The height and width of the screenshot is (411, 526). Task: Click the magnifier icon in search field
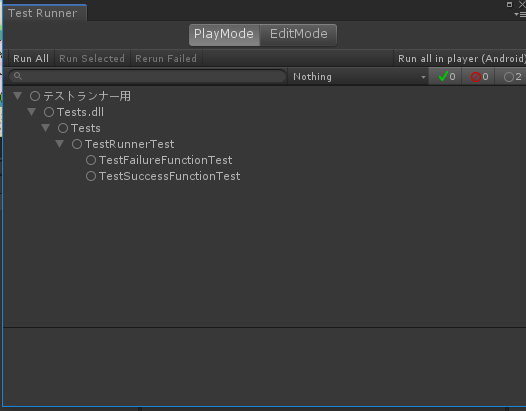pos(18,76)
